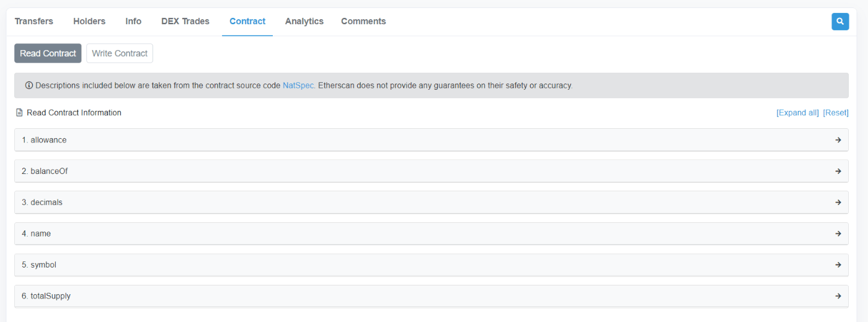Click the arrow icon on name row

pyautogui.click(x=838, y=233)
